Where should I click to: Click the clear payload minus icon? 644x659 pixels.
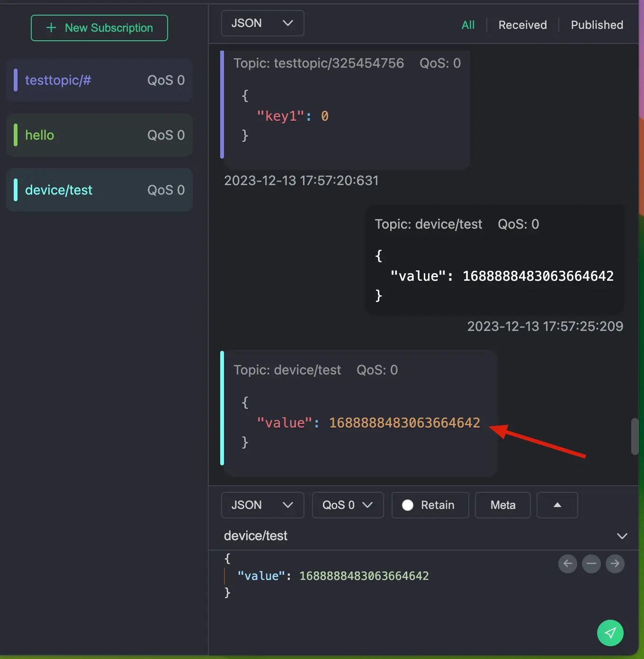(591, 564)
